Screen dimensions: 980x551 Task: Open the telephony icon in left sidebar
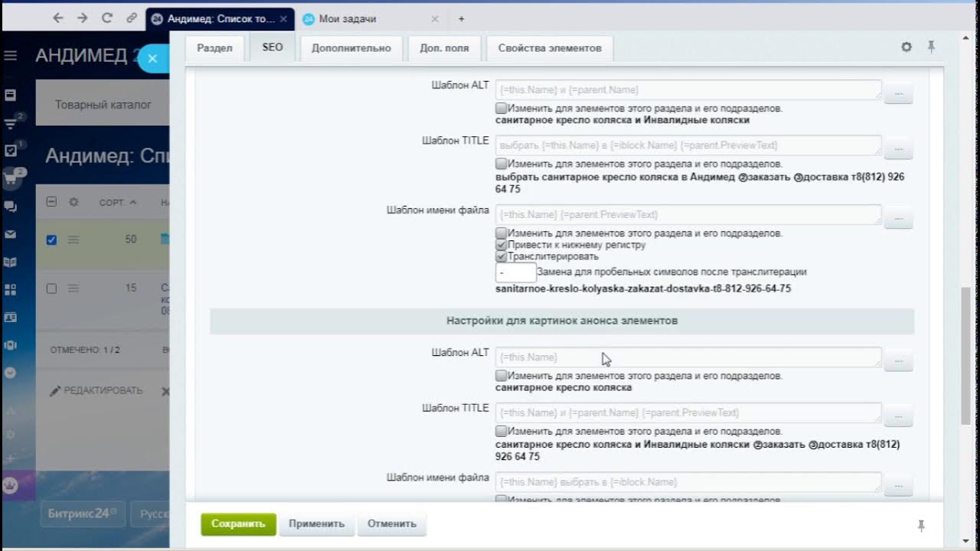pos(11,344)
